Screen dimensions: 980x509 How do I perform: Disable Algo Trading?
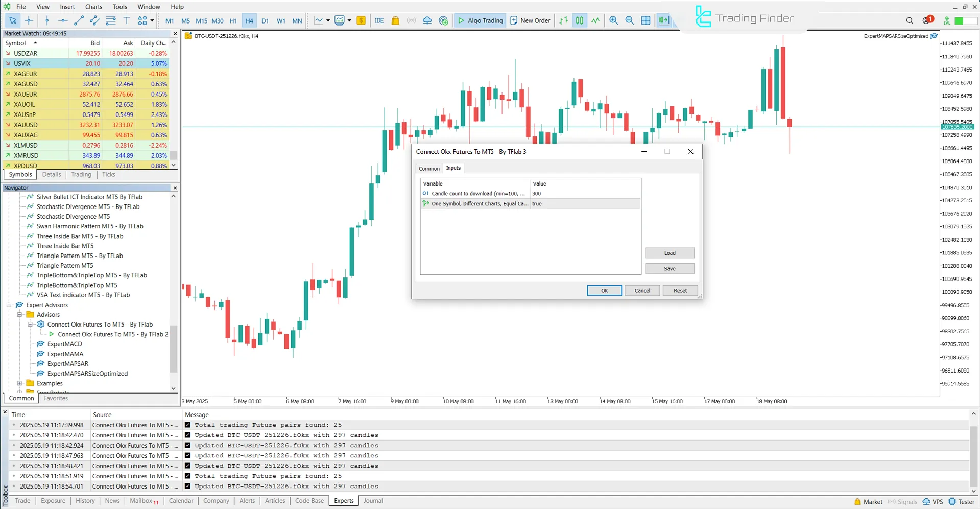point(480,20)
